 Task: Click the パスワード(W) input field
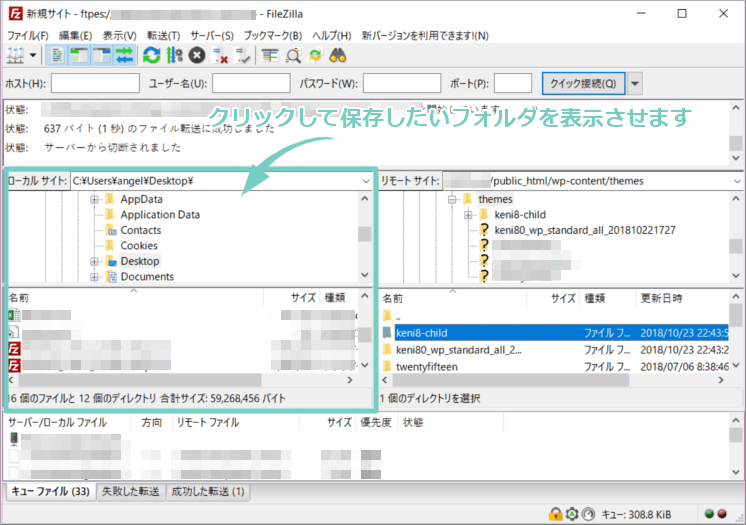[402, 83]
